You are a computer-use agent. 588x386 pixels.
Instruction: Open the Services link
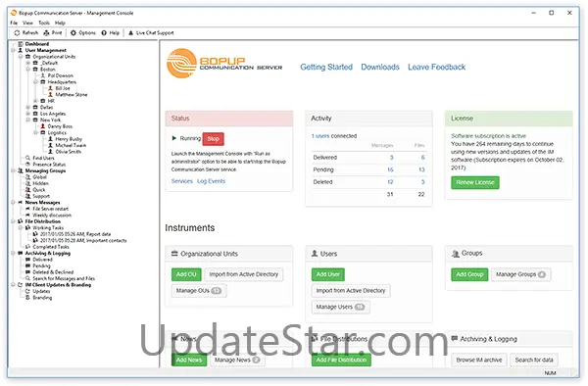click(x=182, y=181)
